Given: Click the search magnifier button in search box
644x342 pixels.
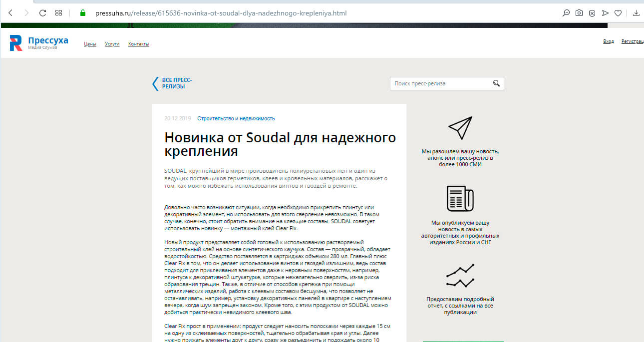Looking at the screenshot, I should click(496, 83).
